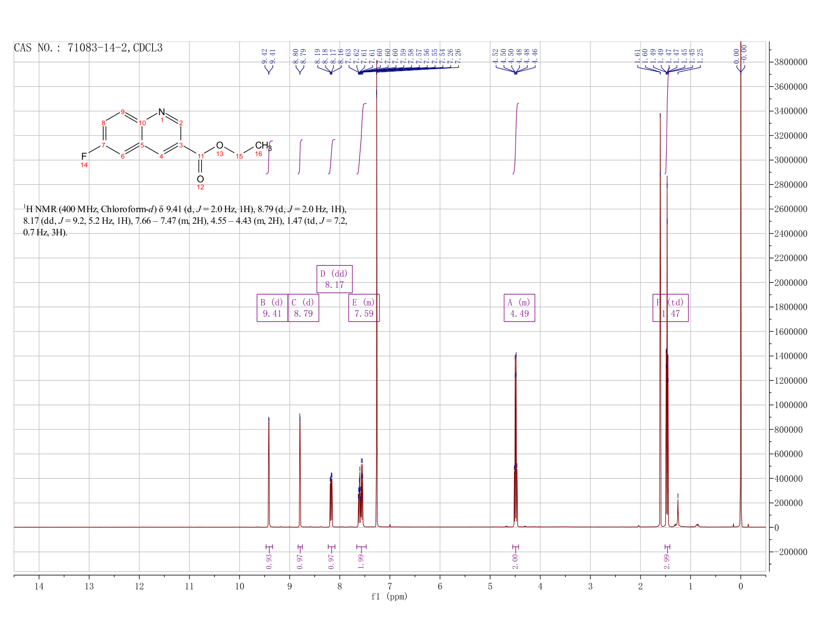The image size is (834, 644).
Task: Click the 2.99 integral label
Action: (x=667, y=561)
